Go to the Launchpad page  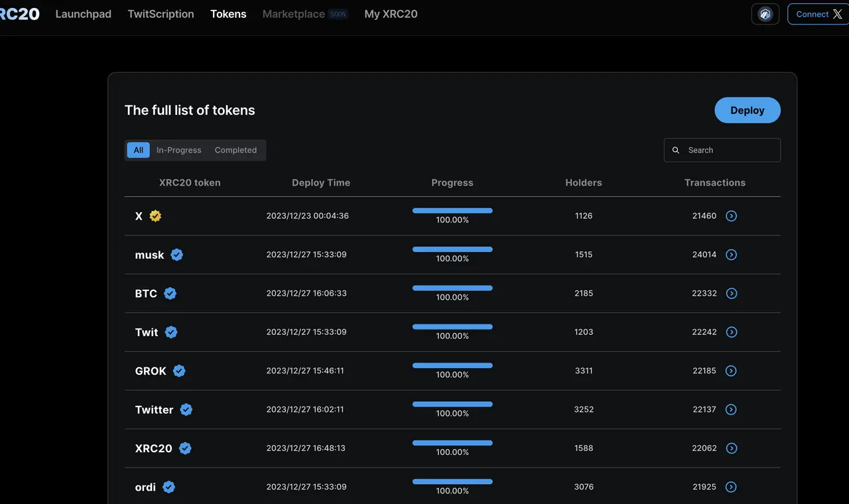point(83,14)
